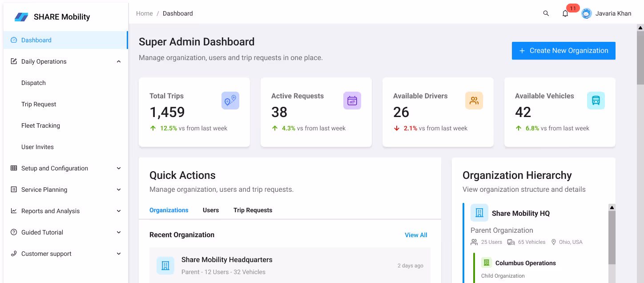Click the Available Drivers icon
This screenshot has width=644, height=283.
pyautogui.click(x=474, y=101)
